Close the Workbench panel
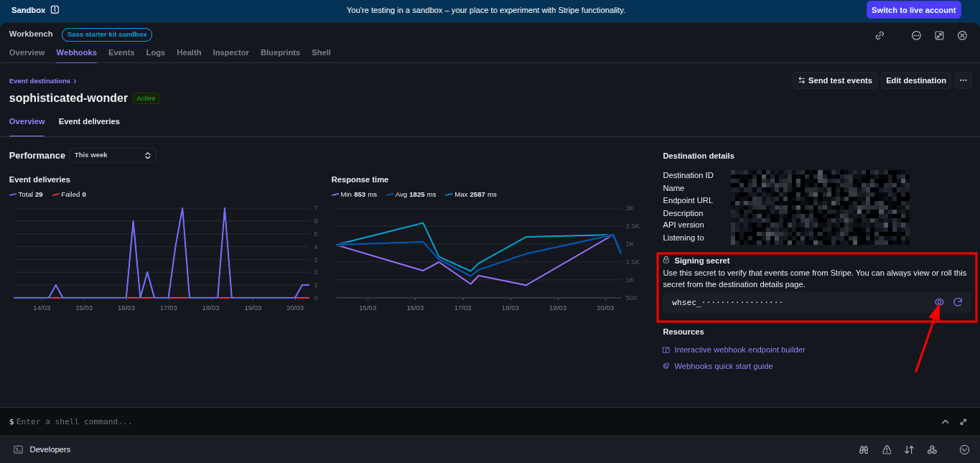Screen dimensions: 980x463 pyautogui.click(x=962, y=35)
